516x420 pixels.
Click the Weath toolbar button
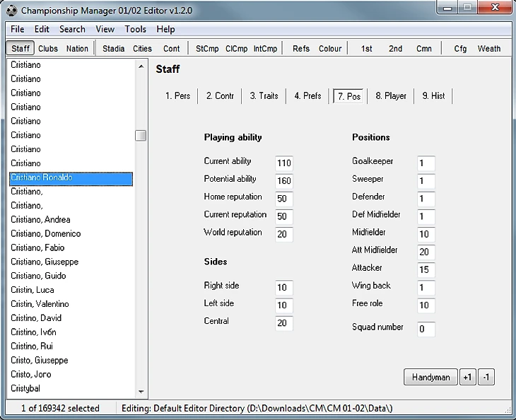(489, 49)
